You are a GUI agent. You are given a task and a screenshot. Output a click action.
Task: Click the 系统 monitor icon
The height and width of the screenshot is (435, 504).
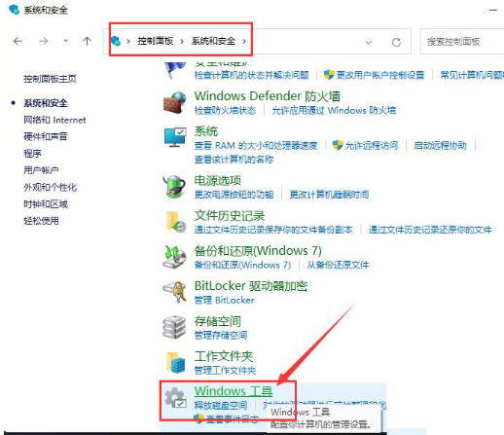tap(175, 137)
